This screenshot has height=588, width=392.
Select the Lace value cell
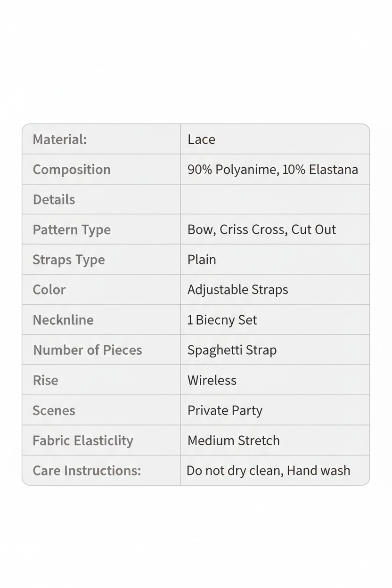[275, 139]
